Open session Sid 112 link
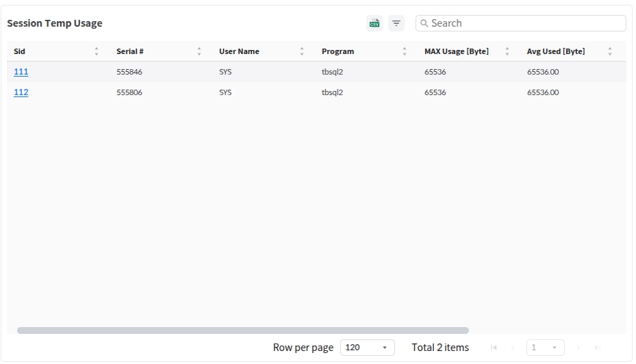636x364 pixels. pos(21,92)
